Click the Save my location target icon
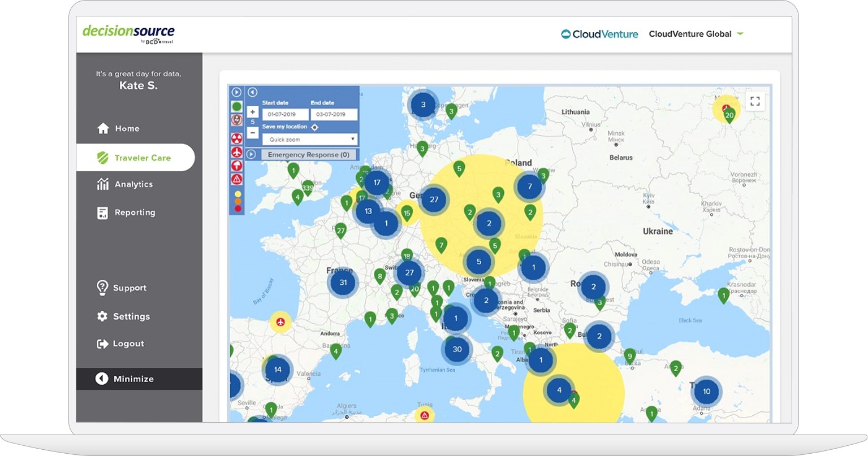The height and width of the screenshot is (456, 868). pos(315,127)
